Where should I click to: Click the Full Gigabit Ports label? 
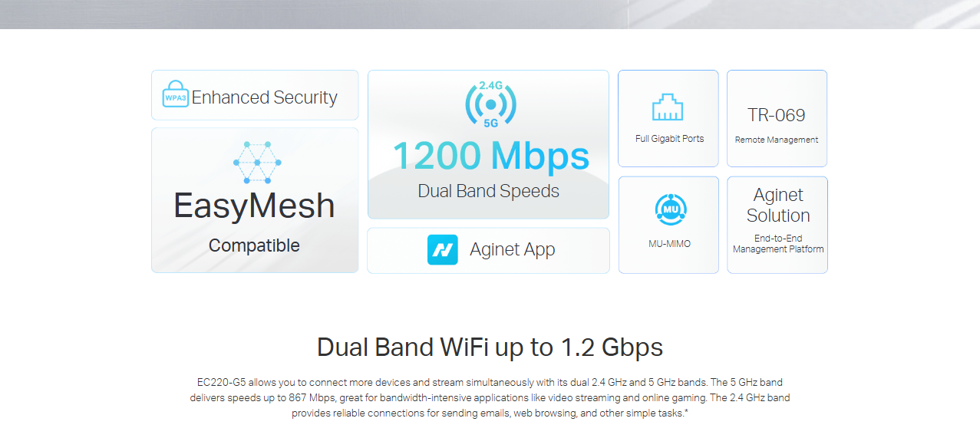tap(669, 139)
